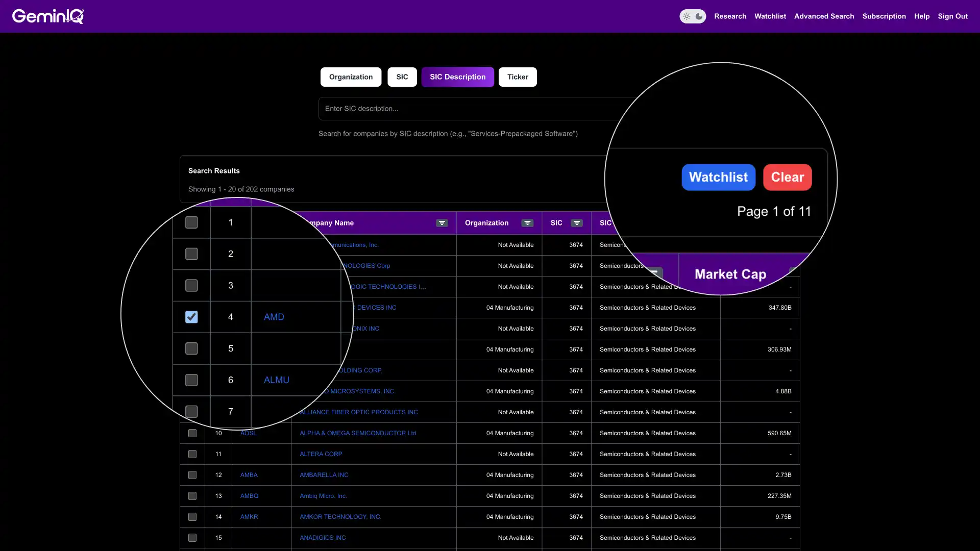Open the SIC column filter
The width and height of the screenshot is (980, 551).
(x=576, y=223)
